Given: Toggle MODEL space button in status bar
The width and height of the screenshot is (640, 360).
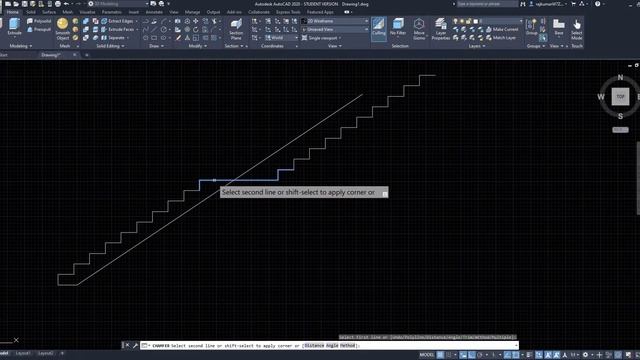Looking at the screenshot, I should [427, 355].
